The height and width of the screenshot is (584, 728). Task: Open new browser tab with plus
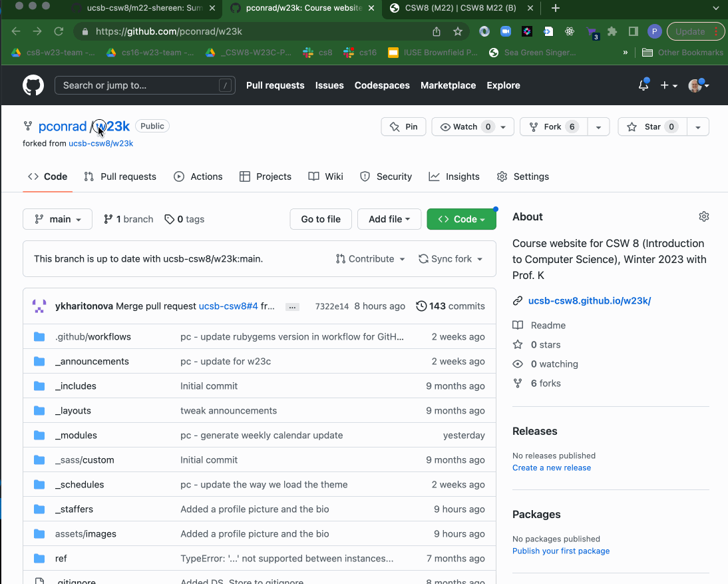coord(555,8)
